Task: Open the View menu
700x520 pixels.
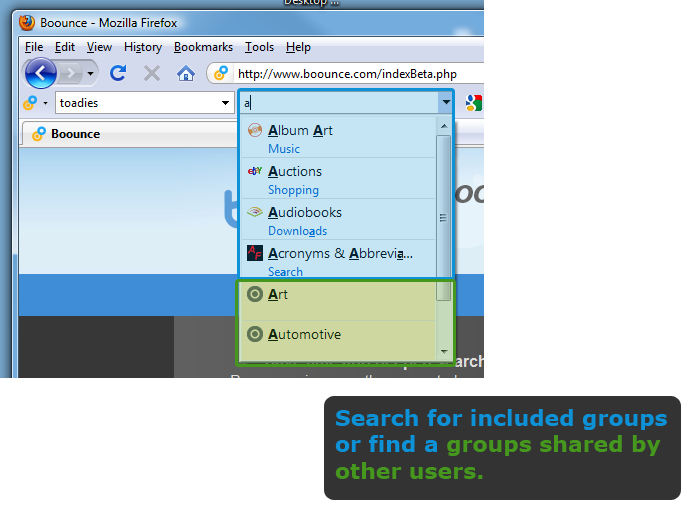Action: [99, 47]
